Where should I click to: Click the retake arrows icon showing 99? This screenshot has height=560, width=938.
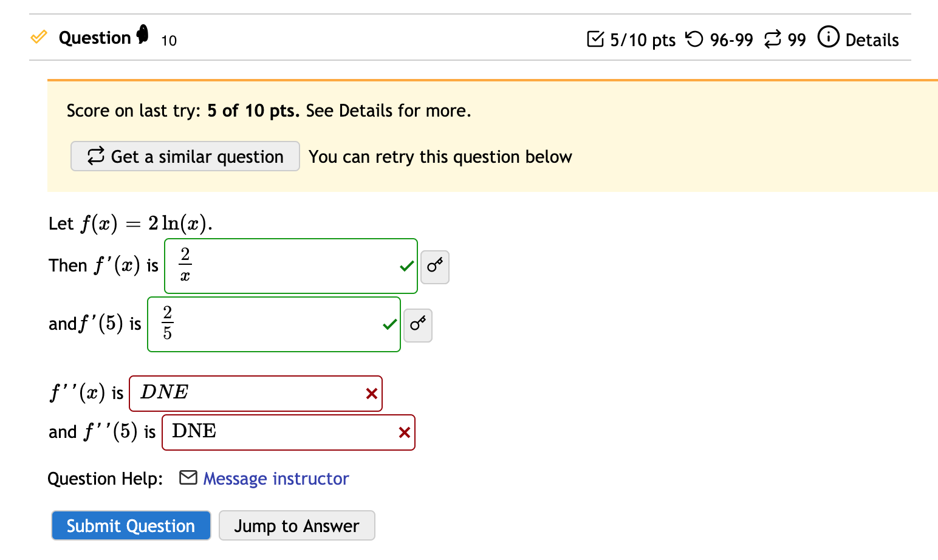[772, 39]
